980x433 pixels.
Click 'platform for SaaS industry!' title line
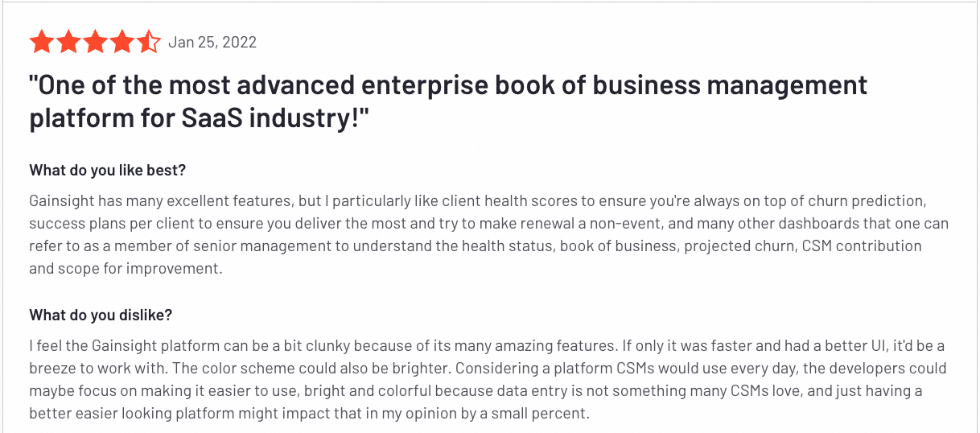coord(199,118)
